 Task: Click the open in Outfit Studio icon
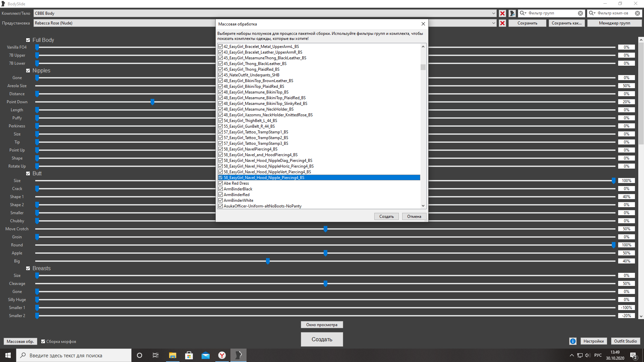[x=512, y=13]
